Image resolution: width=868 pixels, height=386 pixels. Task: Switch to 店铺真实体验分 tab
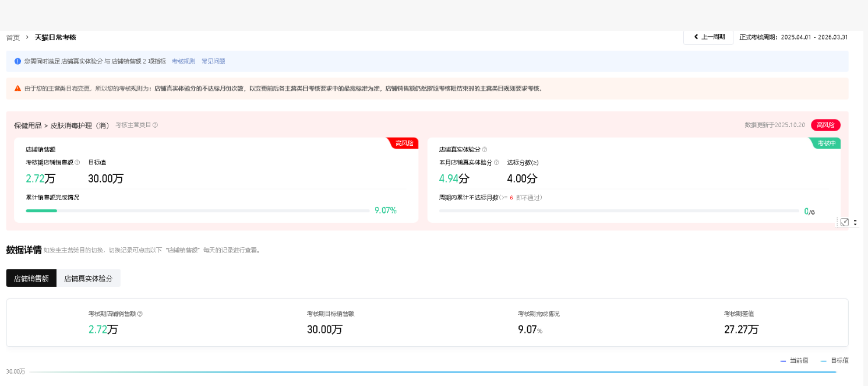pos(89,279)
